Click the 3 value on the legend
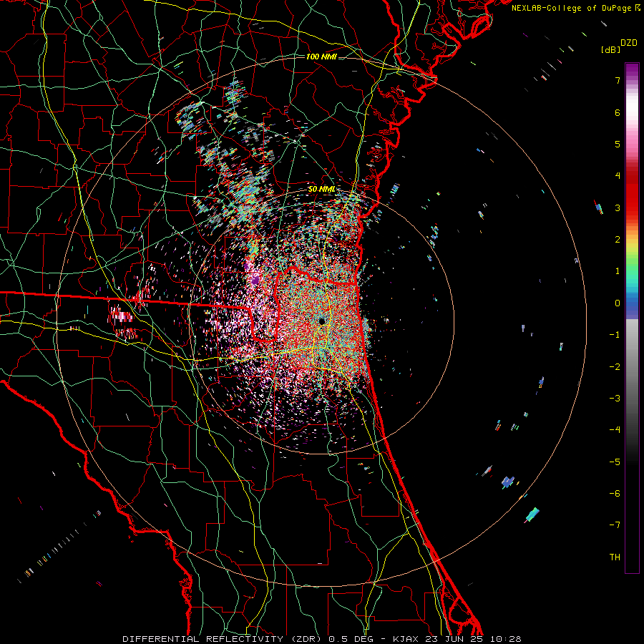The height and width of the screenshot is (644, 644). (x=618, y=208)
